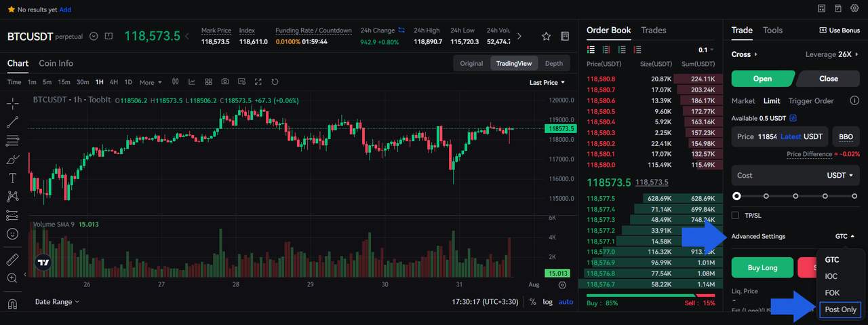Image resolution: width=868 pixels, height=325 pixels.
Task: Select the Trigger Order type
Action: coord(811,100)
